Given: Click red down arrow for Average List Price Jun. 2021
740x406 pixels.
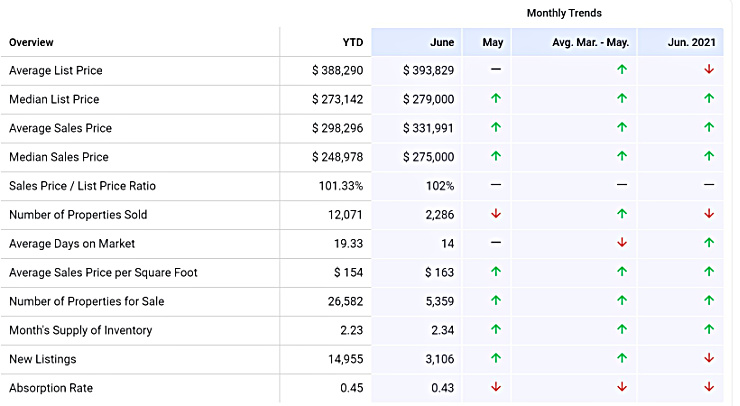Looking at the screenshot, I should pyautogui.click(x=708, y=70).
